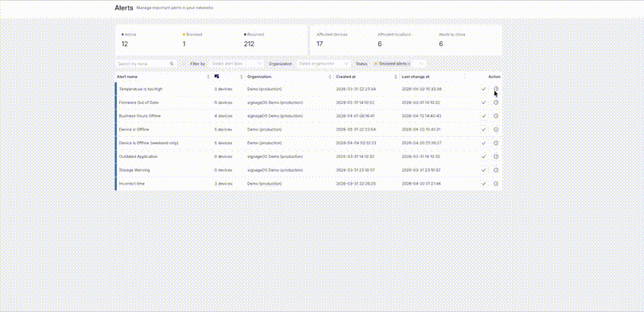Click the search magnifier icon
Viewport: 644px width, 312px height.
(x=171, y=64)
